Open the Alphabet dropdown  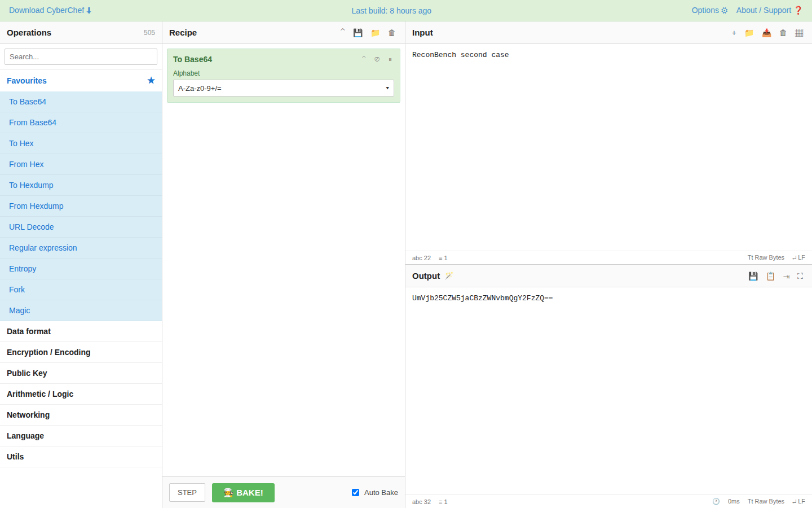(284, 88)
